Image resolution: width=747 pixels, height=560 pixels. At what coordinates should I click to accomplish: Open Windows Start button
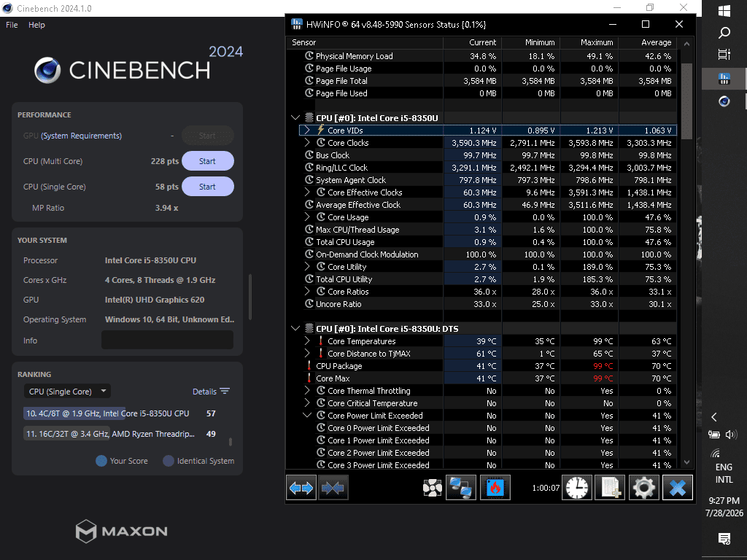click(724, 11)
